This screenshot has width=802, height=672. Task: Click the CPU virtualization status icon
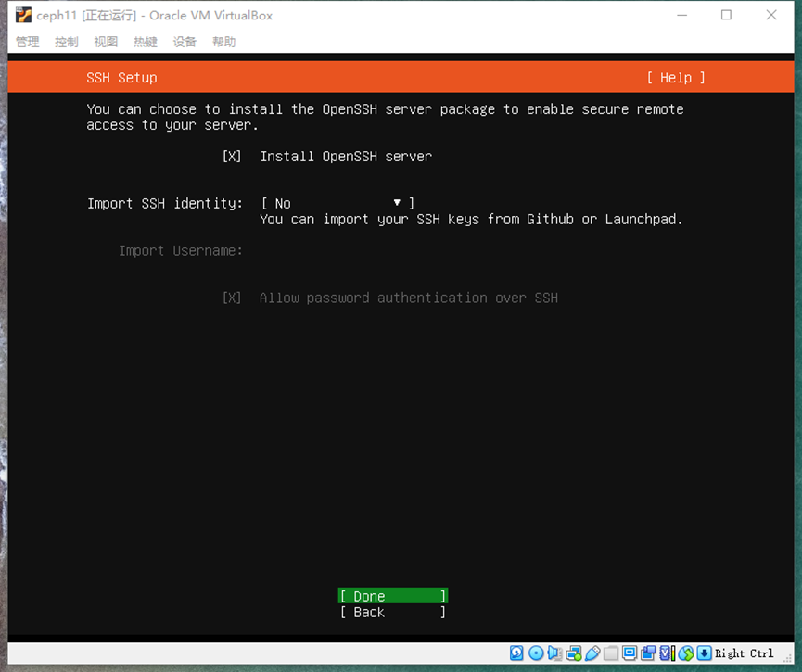pos(667,653)
